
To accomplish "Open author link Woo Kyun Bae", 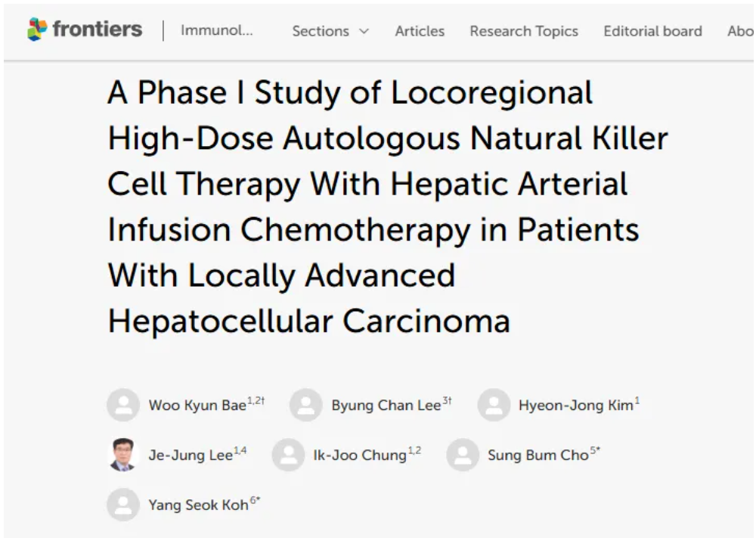I will [197, 406].
